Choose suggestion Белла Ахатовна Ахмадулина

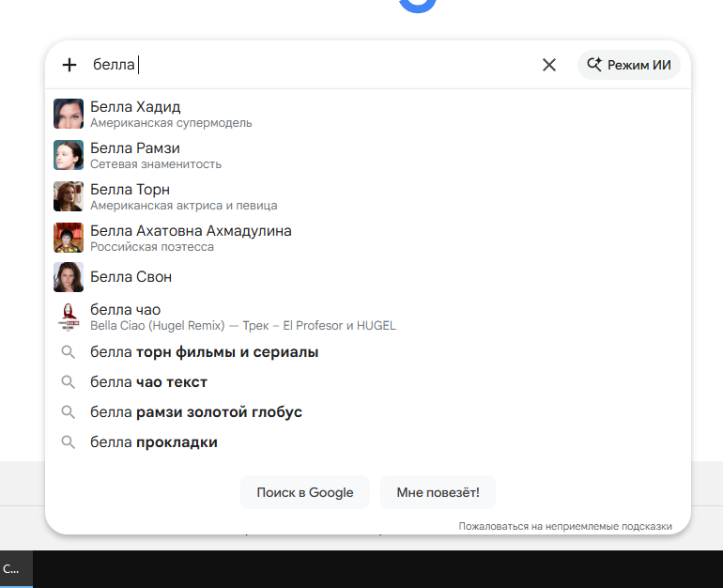point(368,238)
